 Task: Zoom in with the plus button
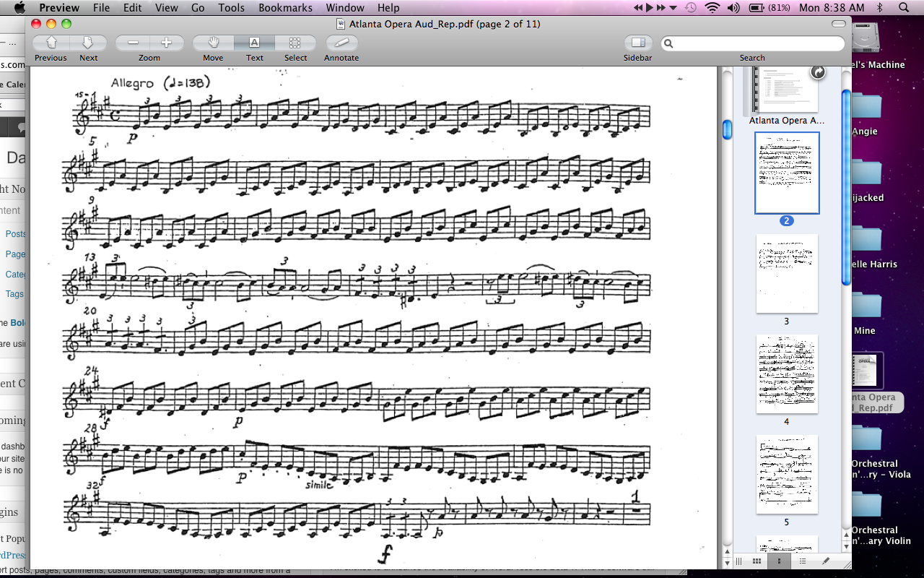[x=166, y=43]
